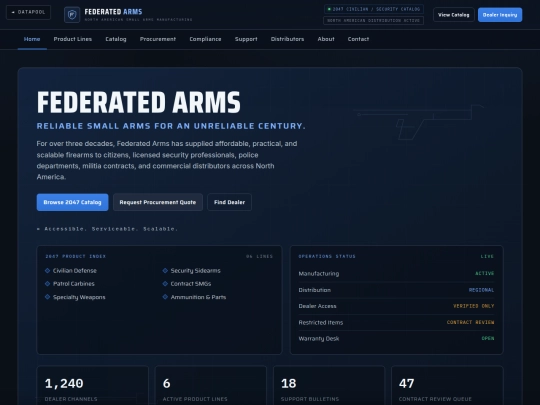Screen dimensions: 540x405
Task: Open the Product Lines nav item
Action: point(73,39)
